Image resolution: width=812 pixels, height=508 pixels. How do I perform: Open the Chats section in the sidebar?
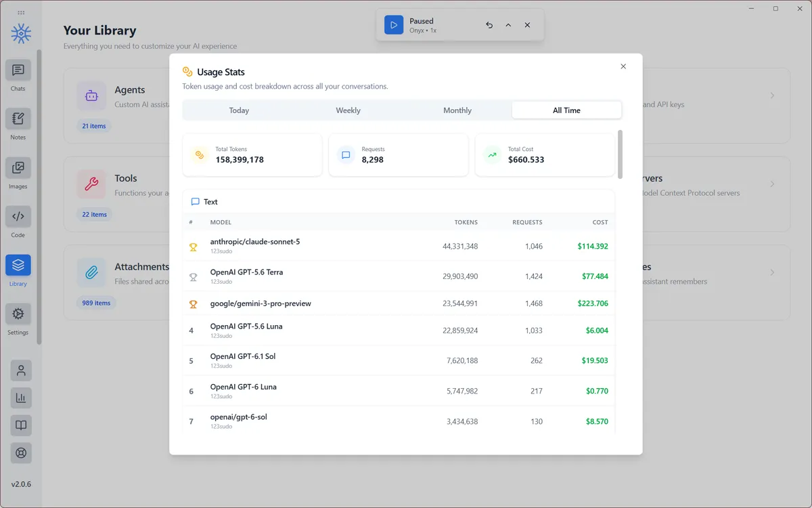(18, 70)
